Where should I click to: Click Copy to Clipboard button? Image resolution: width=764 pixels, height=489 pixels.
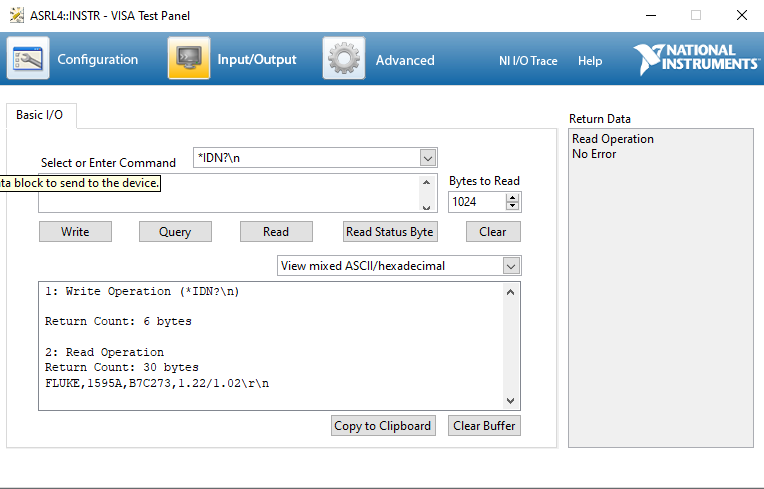(383, 426)
